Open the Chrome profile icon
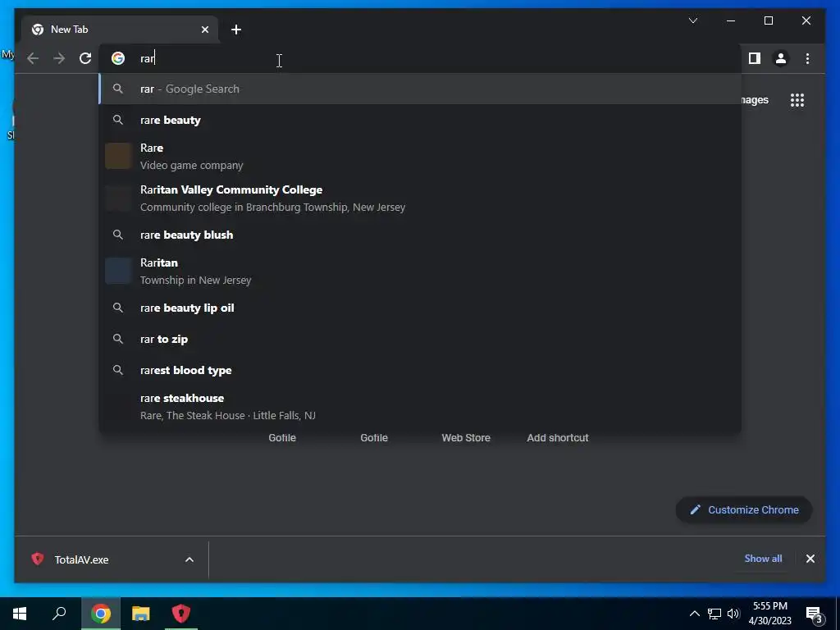Image resolution: width=840 pixels, height=630 pixels. [781, 58]
